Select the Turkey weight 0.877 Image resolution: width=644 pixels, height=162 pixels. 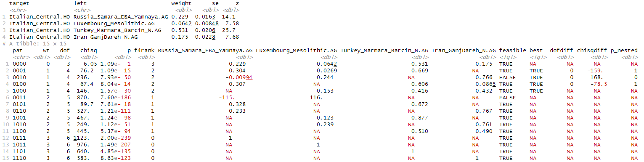[x=420, y=117]
